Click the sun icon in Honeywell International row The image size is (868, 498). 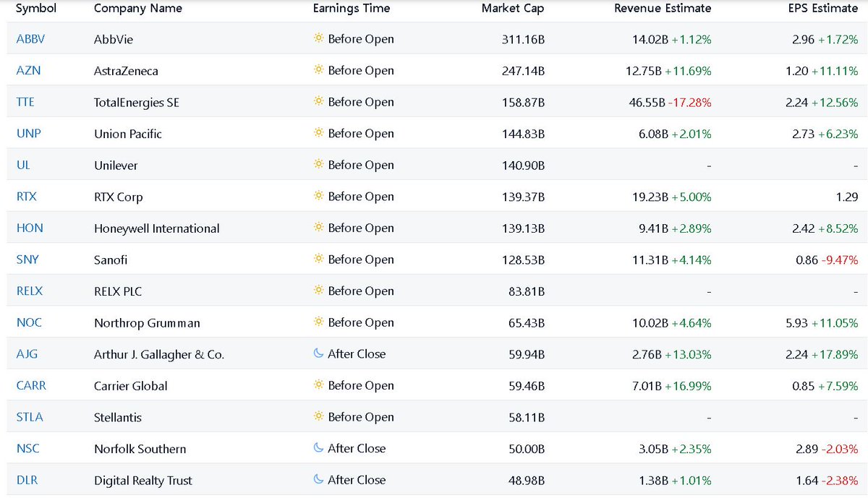(x=318, y=228)
